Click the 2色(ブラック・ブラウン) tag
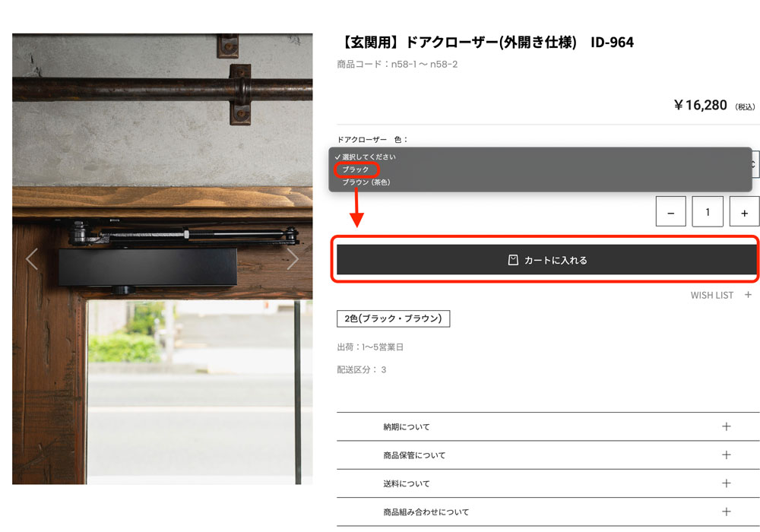The image size is (760, 532). coord(393,318)
